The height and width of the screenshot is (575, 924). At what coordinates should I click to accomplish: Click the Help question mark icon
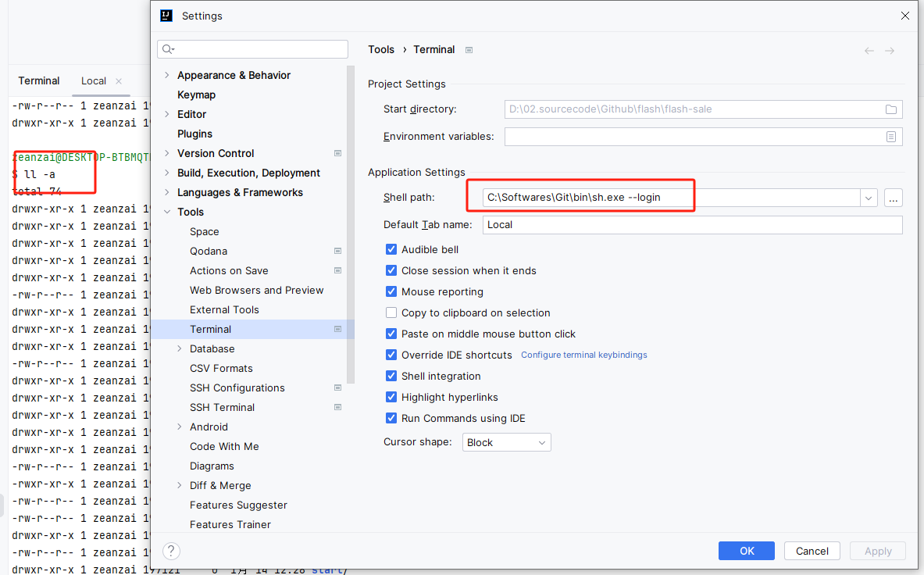(172, 551)
